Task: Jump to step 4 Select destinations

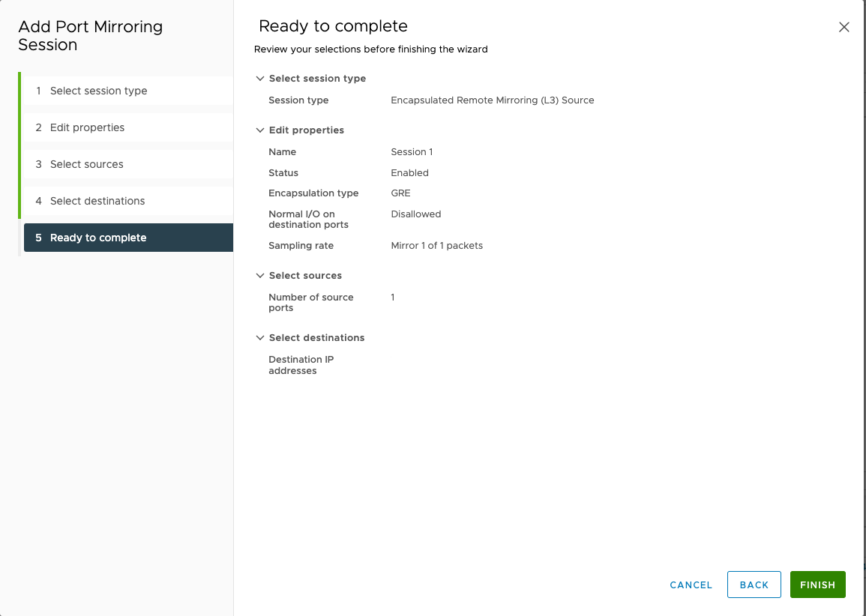Action: (127, 201)
